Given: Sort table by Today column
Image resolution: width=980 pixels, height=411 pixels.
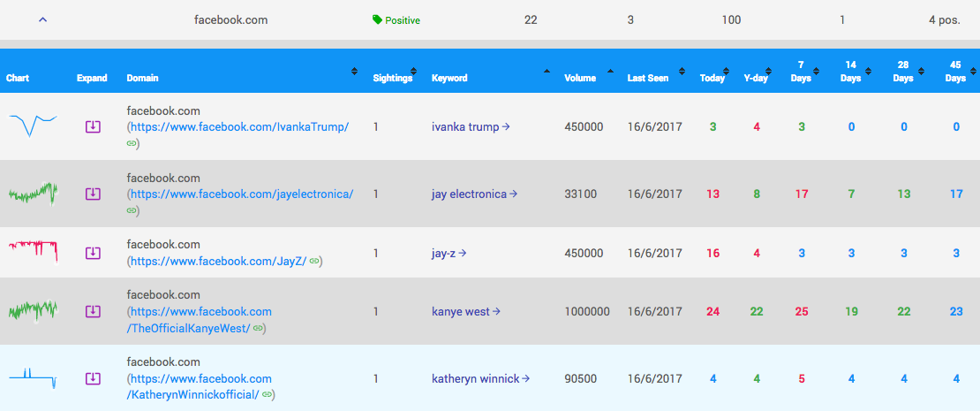Looking at the screenshot, I should [x=726, y=71].
